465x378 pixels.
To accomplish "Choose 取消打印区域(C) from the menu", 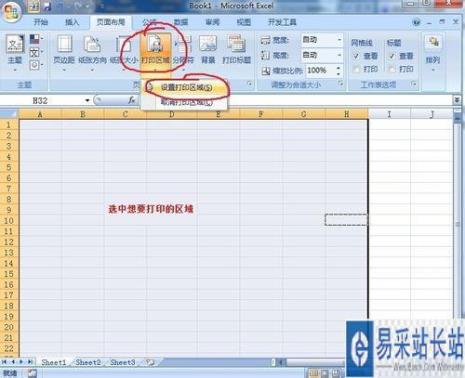I will (186, 102).
